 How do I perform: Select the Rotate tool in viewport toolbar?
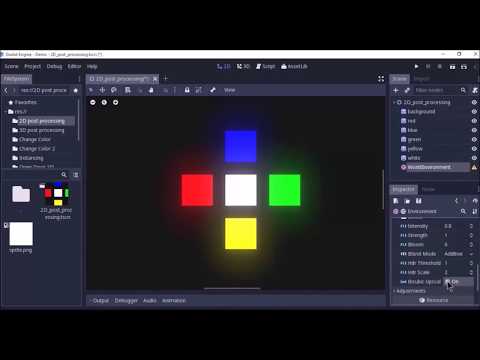click(114, 90)
